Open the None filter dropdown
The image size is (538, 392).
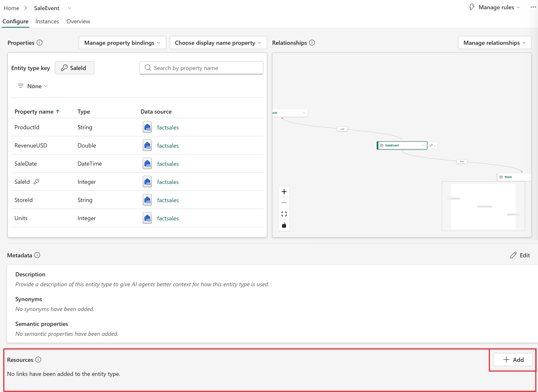pos(33,86)
